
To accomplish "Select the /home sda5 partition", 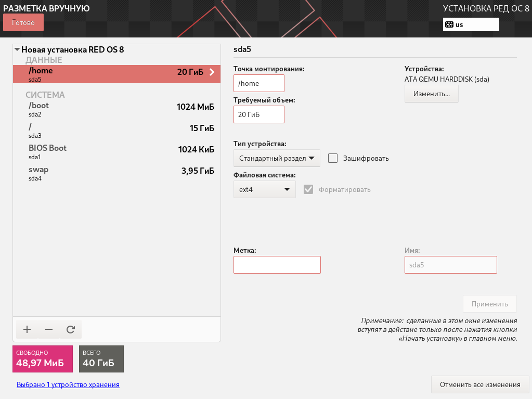I will tap(116, 74).
